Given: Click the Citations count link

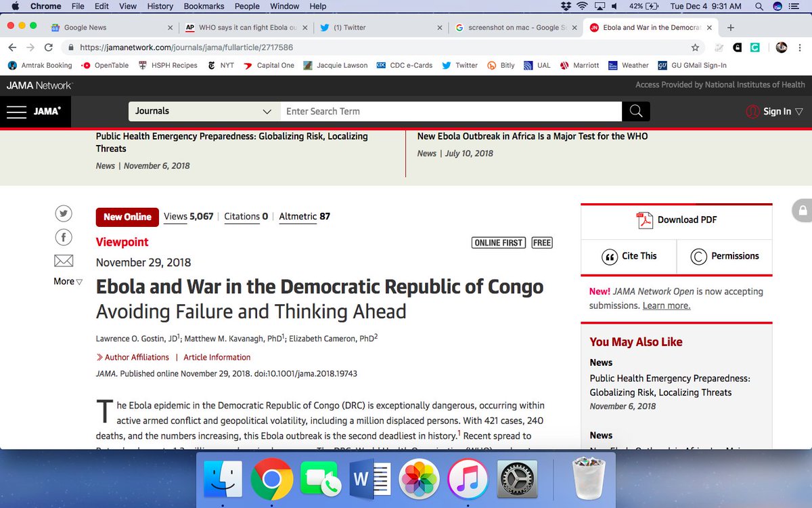Looking at the screenshot, I should 246,217.
